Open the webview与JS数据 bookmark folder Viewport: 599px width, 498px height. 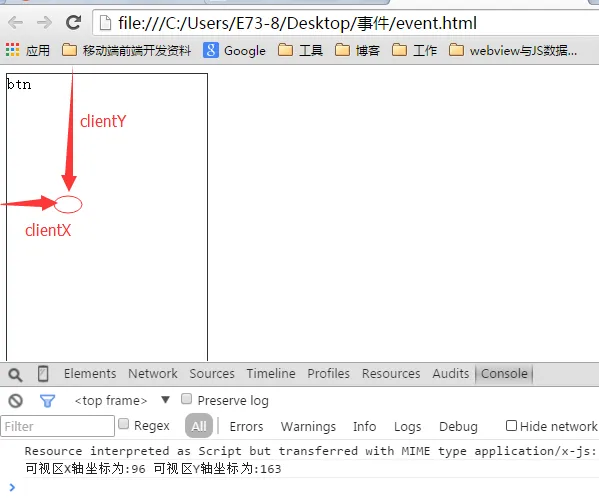[x=513, y=50]
